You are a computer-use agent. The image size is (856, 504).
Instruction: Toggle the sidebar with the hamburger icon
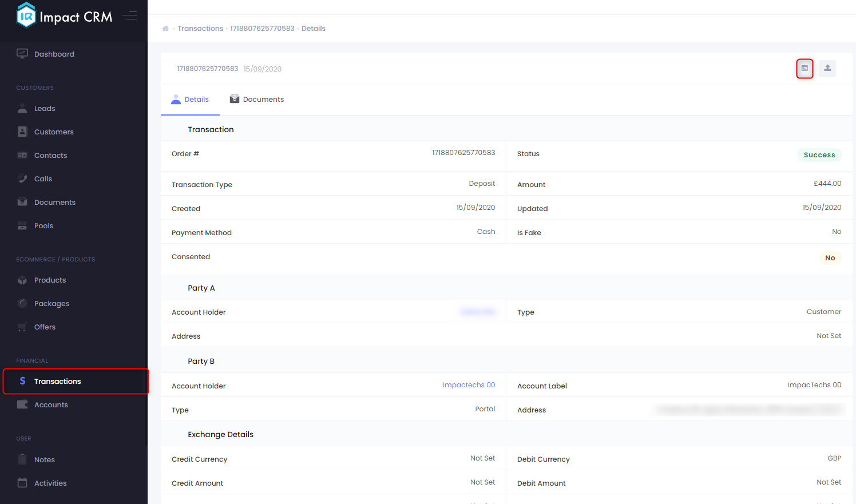(130, 16)
